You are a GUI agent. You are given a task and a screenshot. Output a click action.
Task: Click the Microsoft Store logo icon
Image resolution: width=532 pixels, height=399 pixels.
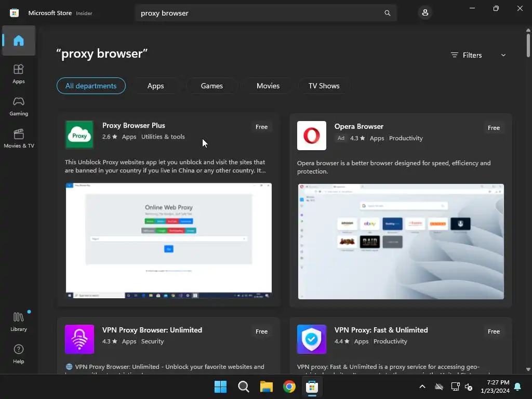pos(14,13)
